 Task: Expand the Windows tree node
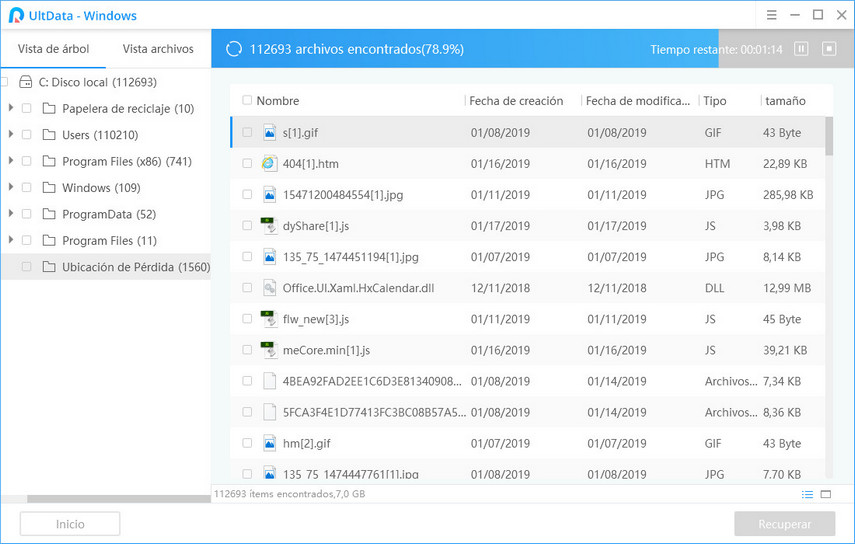[x=10, y=187]
